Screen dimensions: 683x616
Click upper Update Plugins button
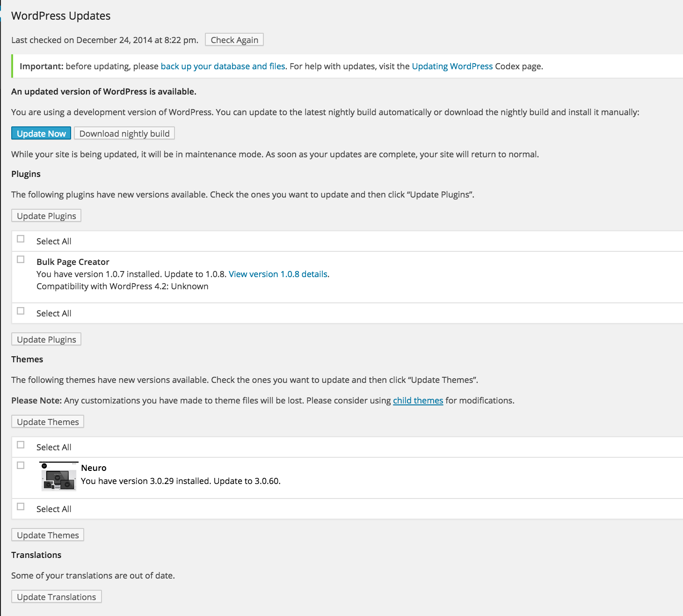[46, 216]
